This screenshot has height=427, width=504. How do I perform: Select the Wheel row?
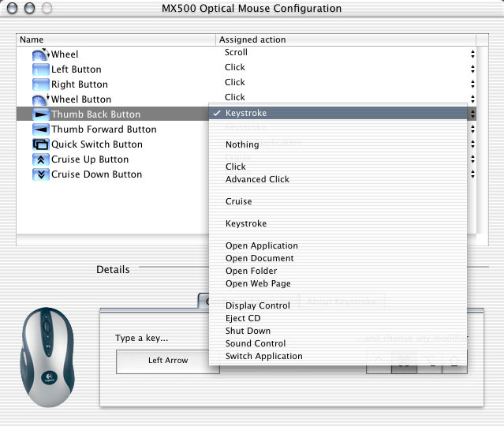click(246, 54)
